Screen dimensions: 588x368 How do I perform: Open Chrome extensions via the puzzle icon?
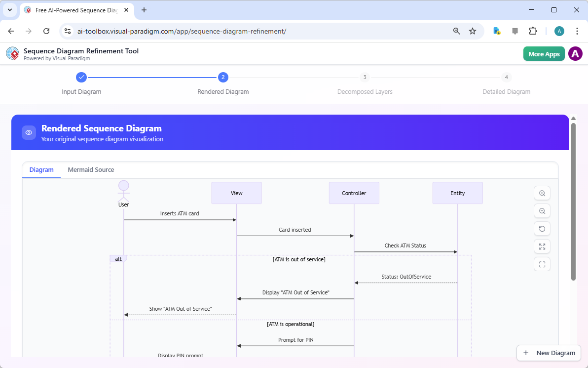point(533,31)
